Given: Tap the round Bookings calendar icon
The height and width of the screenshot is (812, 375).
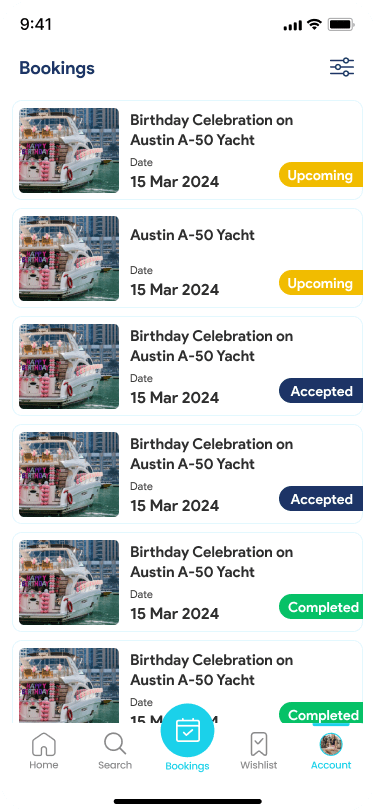Looking at the screenshot, I should (x=187, y=730).
